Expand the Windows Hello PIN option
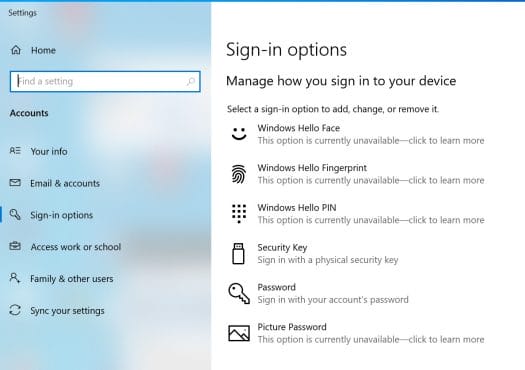This screenshot has height=370, width=525. (358, 214)
